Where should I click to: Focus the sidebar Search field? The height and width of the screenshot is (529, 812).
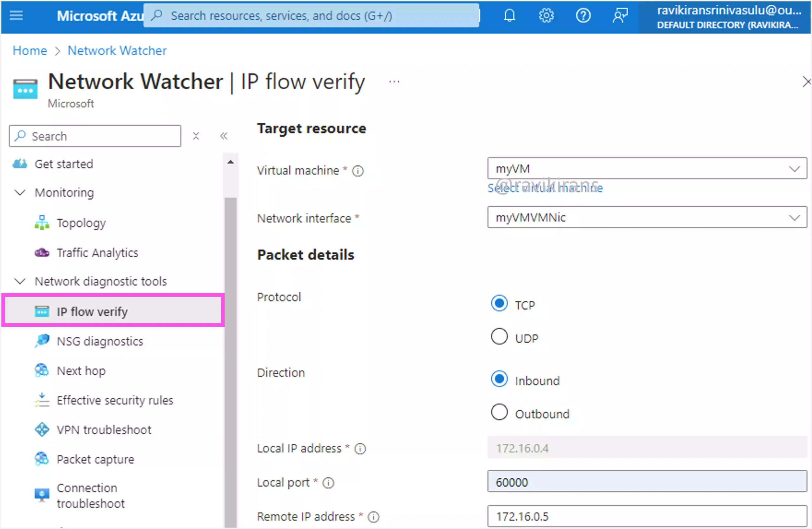point(95,136)
